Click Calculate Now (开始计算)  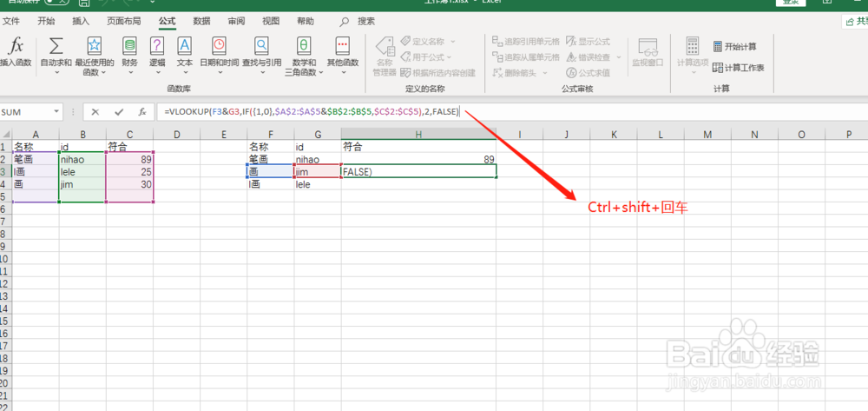[734, 47]
